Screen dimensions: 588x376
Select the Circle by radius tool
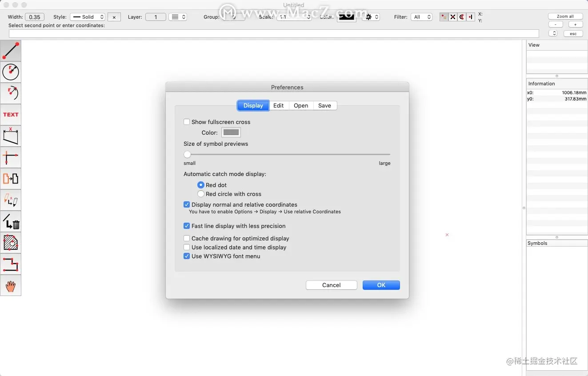coord(11,72)
